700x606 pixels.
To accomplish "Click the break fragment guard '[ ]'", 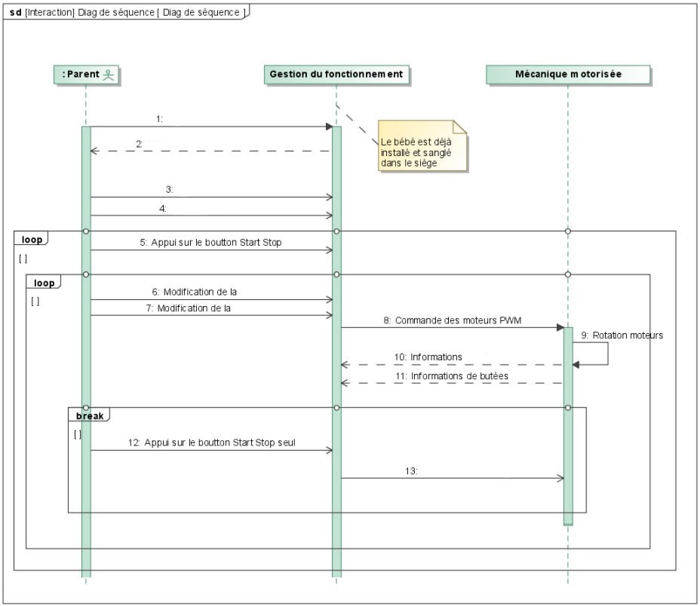I will (x=78, y=434).
